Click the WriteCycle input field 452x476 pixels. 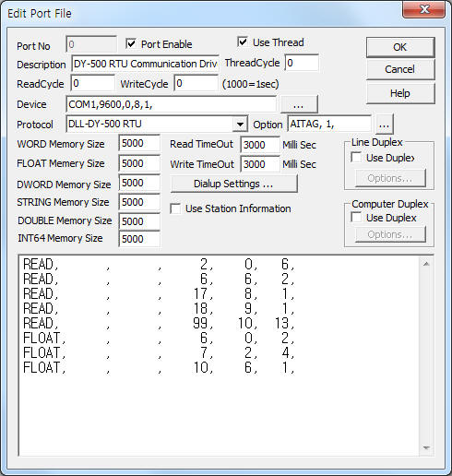tap(196, 83)
